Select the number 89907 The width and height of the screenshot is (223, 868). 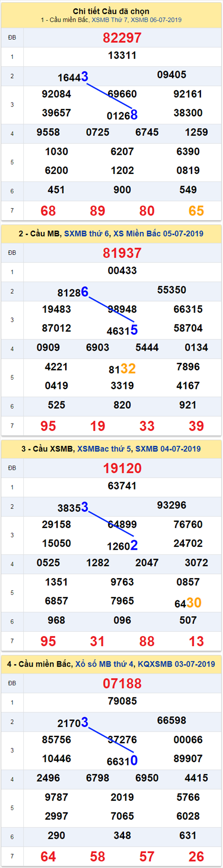pos(188,759)
